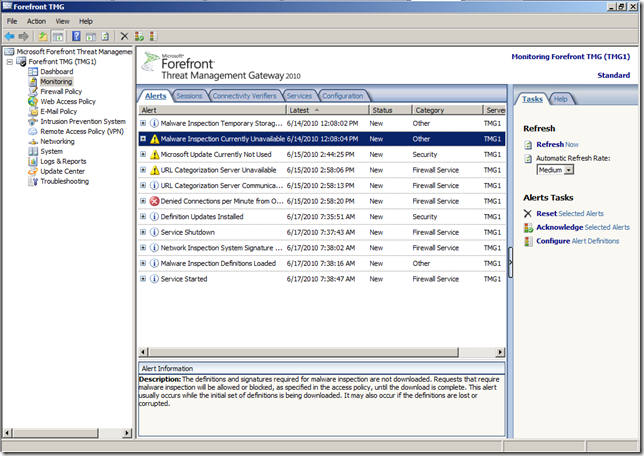Click the Reset Selected Alerts X icon

(528, 214)
